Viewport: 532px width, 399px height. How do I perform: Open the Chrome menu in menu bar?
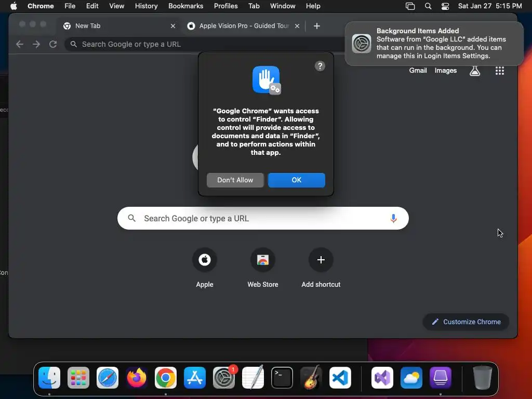pyautogui.click(x=41, y=6)
